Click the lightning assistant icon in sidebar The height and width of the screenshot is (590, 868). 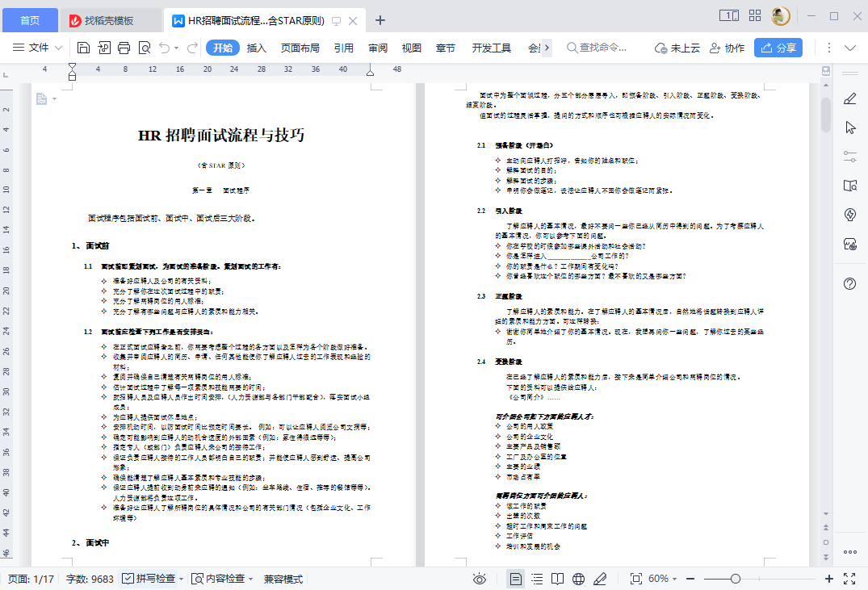tap(849, 214)
